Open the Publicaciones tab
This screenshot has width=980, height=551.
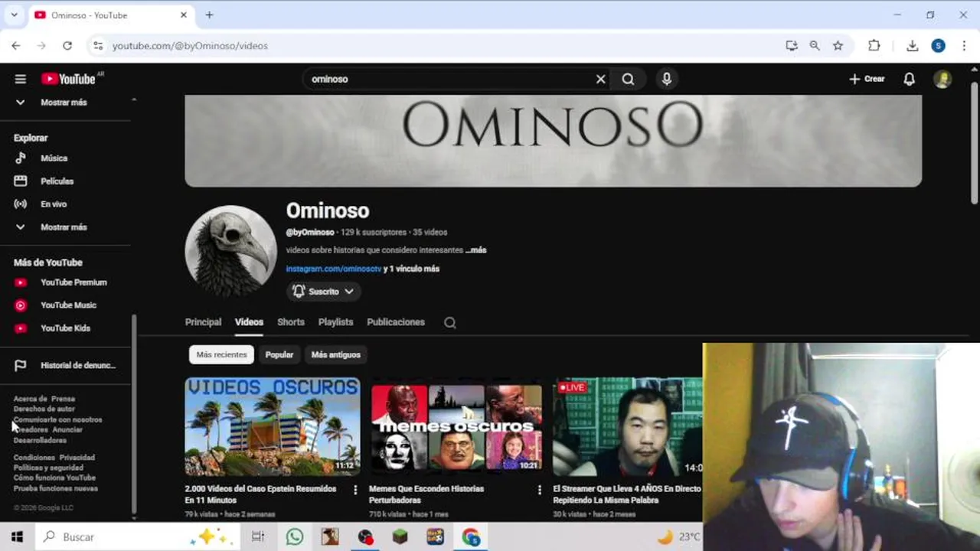click(396, 322)
